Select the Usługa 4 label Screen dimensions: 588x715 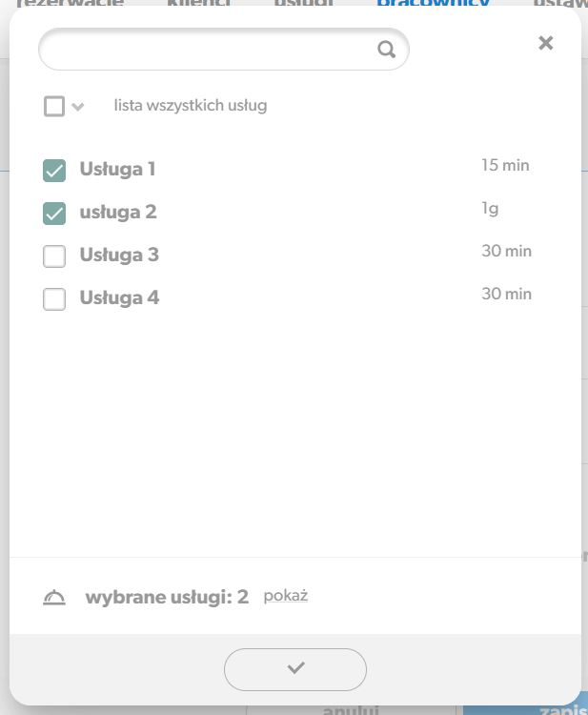coord(119,297)
